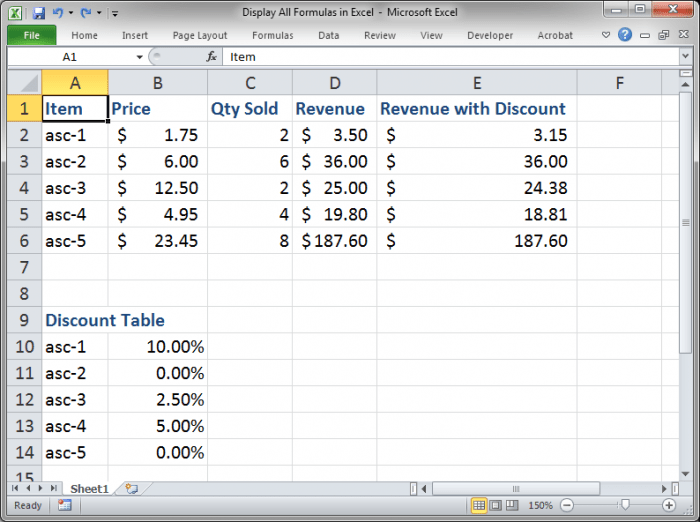The image size is (700, 522).
Task: Expand the formula bar
Action: click(x=686, y=57)
